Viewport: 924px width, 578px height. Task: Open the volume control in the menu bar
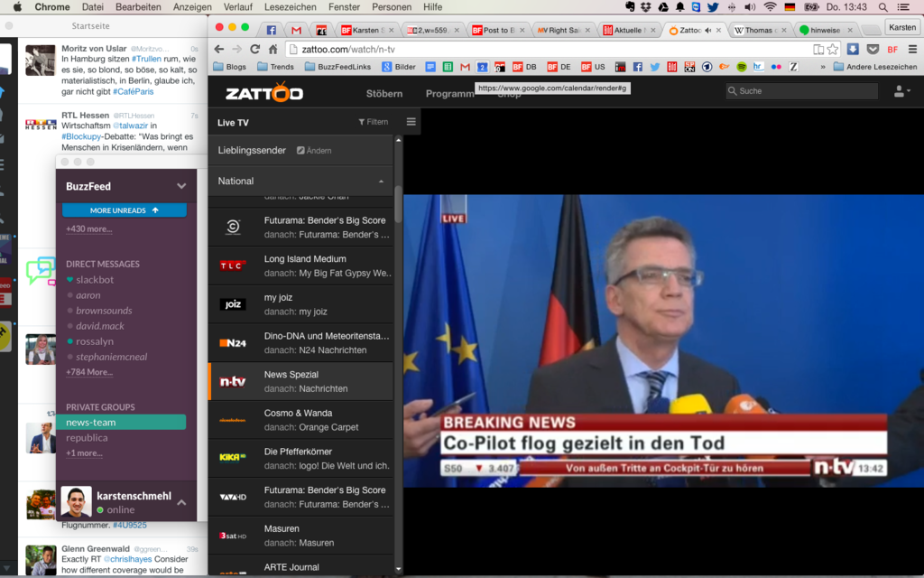tap(750, 7)
